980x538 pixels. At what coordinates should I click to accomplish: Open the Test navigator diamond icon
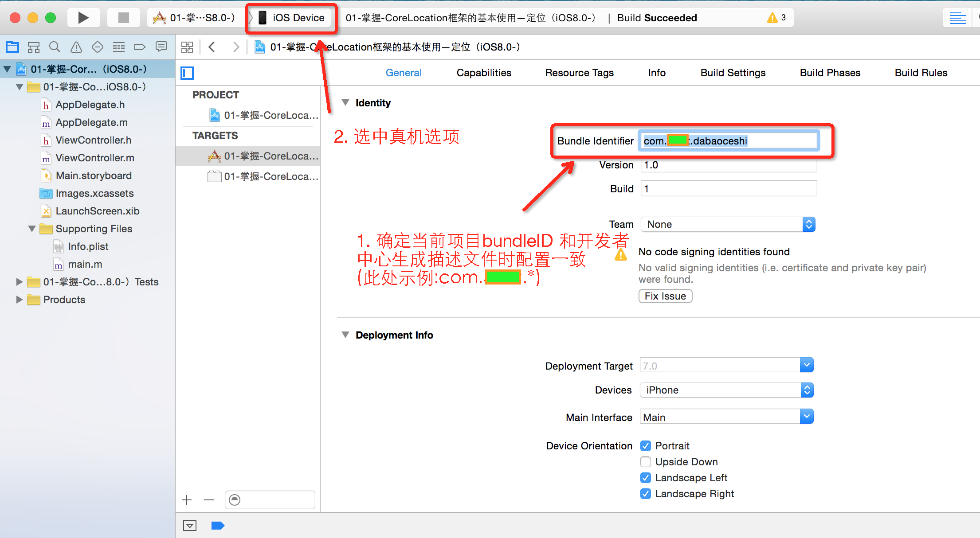pyautogui.click(x=98, y=47)
